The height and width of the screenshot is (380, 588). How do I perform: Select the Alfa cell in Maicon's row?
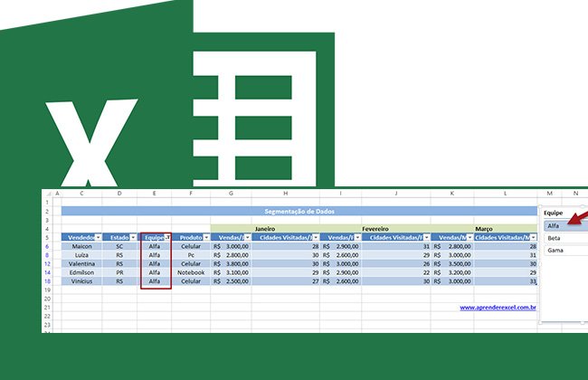(154, 246)
